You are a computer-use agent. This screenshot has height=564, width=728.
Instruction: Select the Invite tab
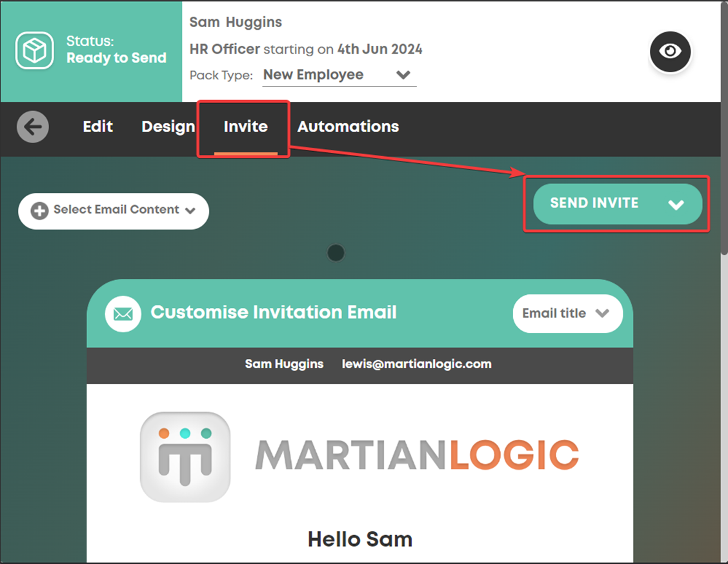click(x=246, y=126)
